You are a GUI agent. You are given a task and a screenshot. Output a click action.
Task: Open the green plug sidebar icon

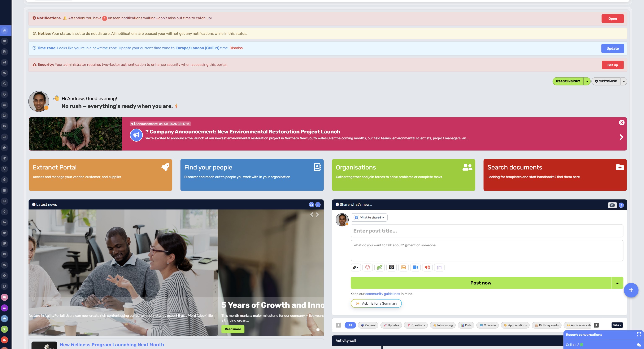pyautogui.click(x=4, y=329)
